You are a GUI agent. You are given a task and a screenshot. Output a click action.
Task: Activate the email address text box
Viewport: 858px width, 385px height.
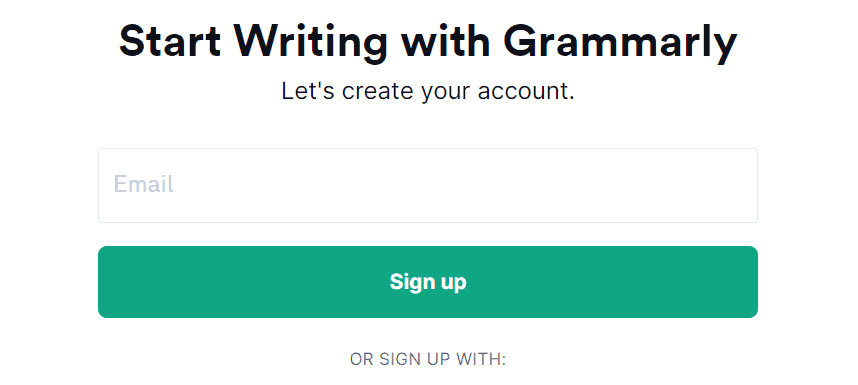pos(428,185)
